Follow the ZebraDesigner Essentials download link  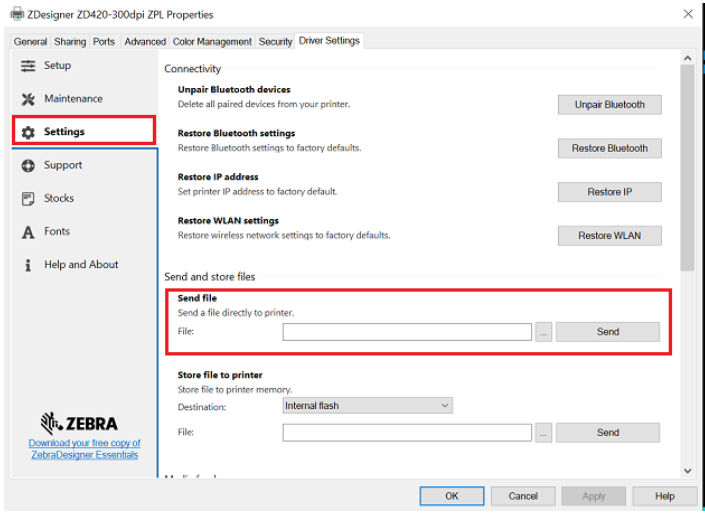(84, 449)
